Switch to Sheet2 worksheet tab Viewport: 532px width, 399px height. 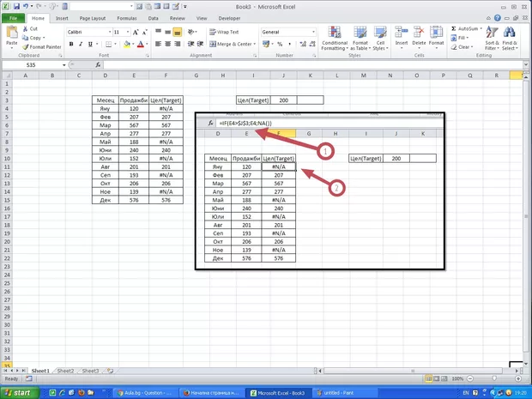coord(65,371)
